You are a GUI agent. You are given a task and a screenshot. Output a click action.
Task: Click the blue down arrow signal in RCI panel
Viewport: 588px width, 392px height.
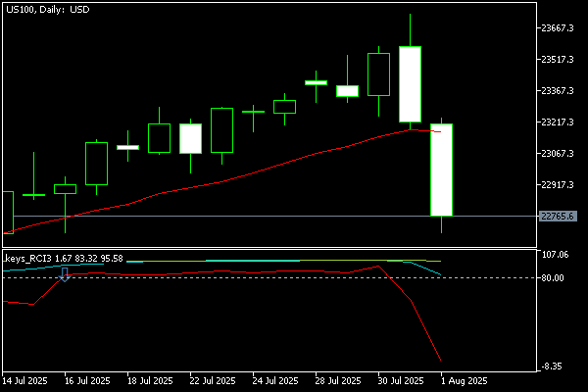click(65, 274)
